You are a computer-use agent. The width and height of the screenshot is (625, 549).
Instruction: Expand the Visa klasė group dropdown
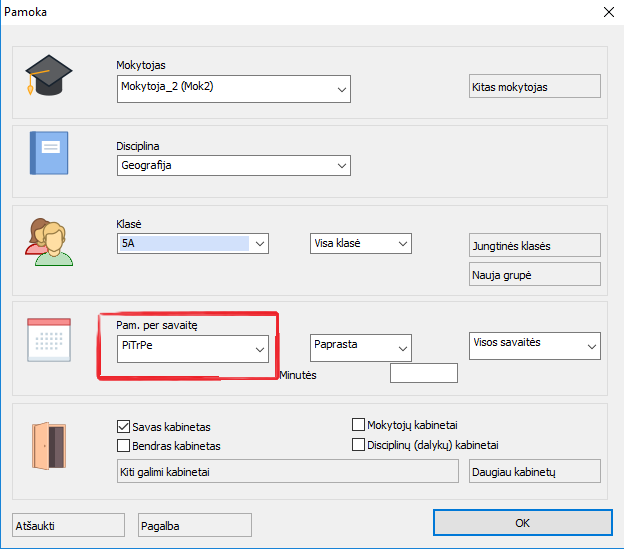403,244
